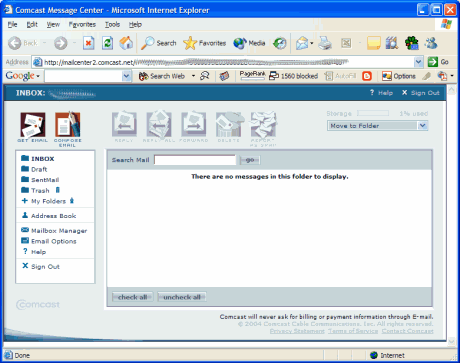Click the popup blocker 1560 blocked button
460x363 pixels.
(294, 76)
